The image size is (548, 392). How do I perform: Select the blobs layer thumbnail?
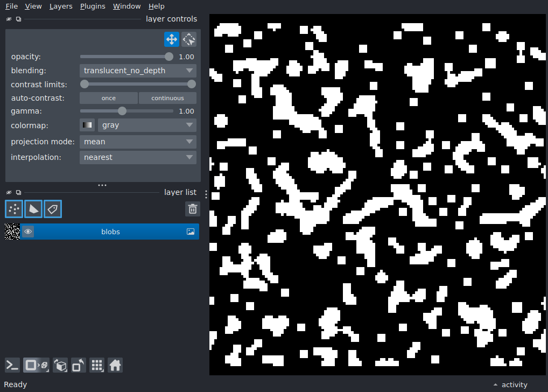12,232
